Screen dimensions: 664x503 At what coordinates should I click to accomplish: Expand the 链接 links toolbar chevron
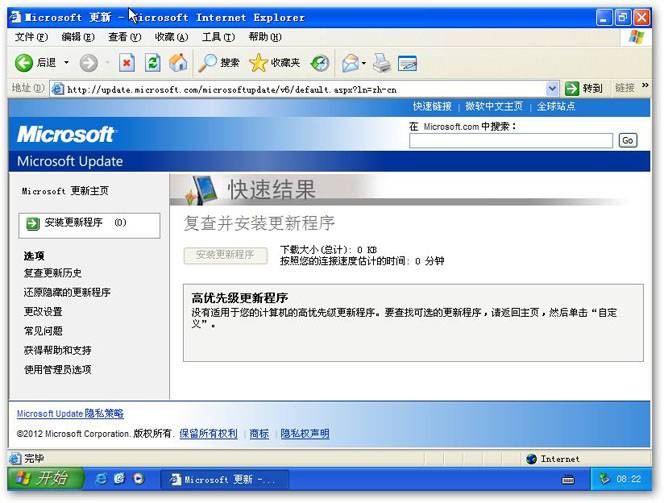click(645, 86)
